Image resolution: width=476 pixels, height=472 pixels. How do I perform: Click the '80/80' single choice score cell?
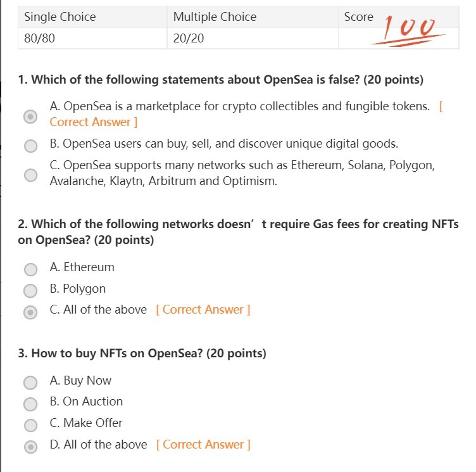(x=39, y=38)
